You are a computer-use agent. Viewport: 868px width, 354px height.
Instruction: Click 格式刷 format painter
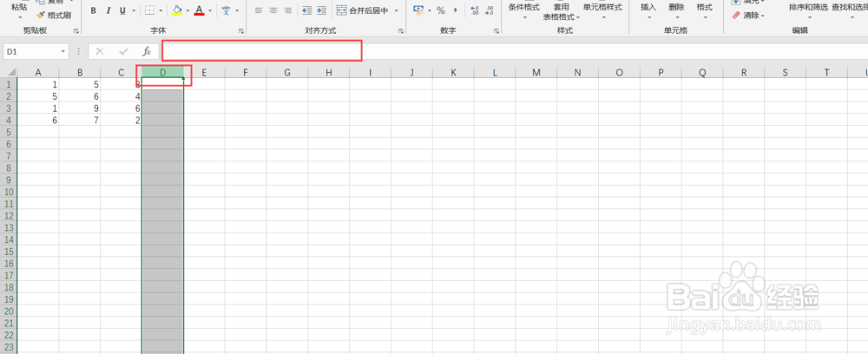pyautogui.click(x=53, y=16)
